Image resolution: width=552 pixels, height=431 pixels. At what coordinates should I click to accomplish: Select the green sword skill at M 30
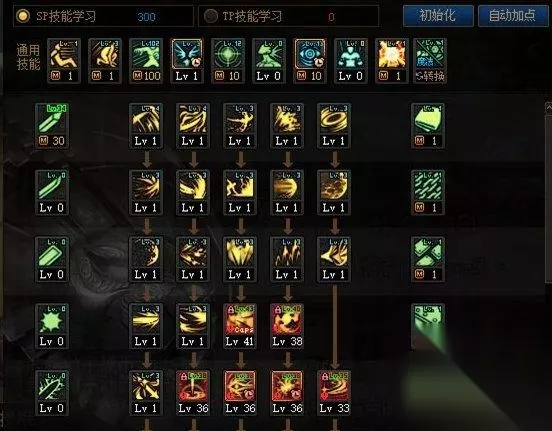click(52, 126)
